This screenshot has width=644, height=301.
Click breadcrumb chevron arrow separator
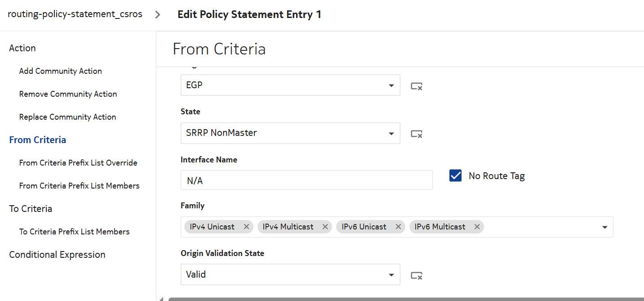[x=158, y=14]
